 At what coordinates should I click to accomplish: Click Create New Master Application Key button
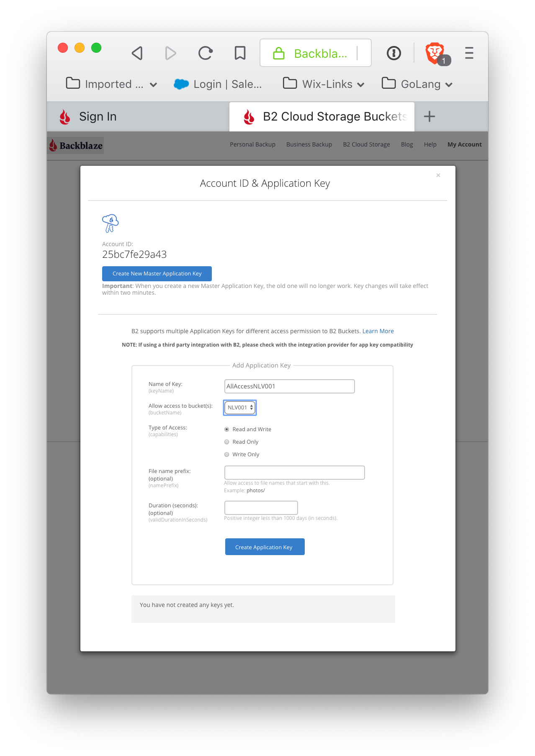tap(157, 274)
